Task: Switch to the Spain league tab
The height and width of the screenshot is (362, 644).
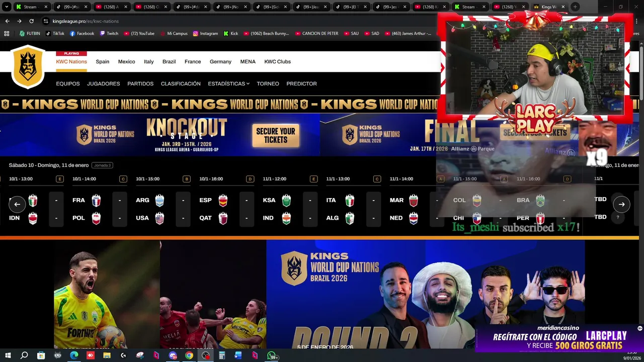Action: 103,61
